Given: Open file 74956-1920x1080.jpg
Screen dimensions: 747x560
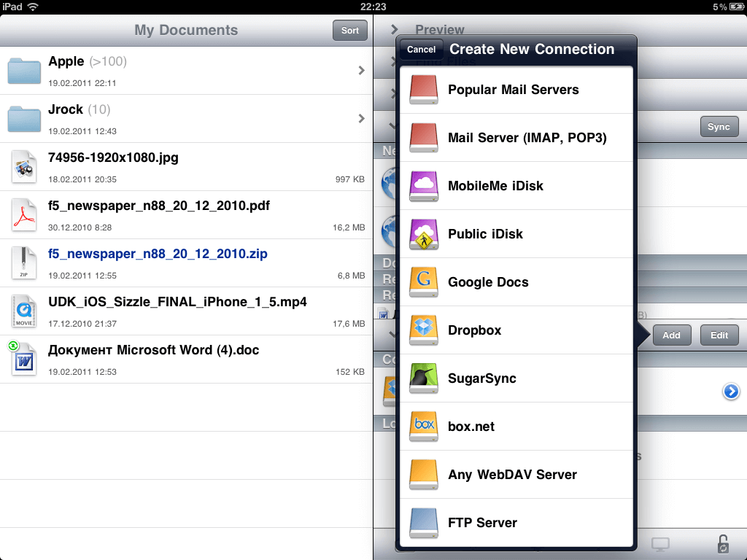Looking at the screenshot, I should point(186,167).
